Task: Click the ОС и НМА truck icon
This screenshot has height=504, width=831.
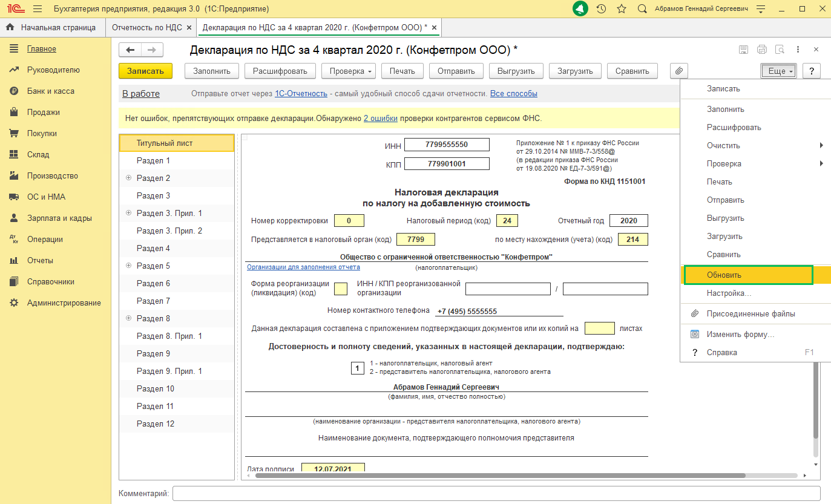Action: tap(14, 197)
